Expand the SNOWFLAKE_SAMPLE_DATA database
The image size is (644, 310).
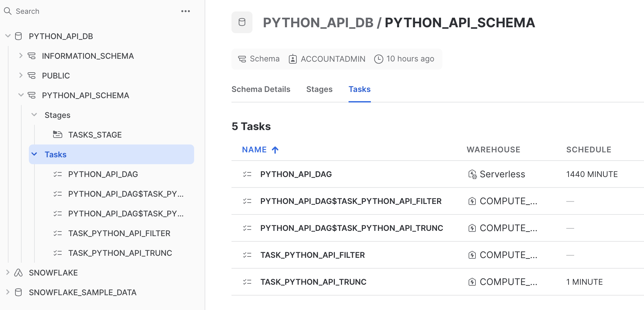coord(8,292)
